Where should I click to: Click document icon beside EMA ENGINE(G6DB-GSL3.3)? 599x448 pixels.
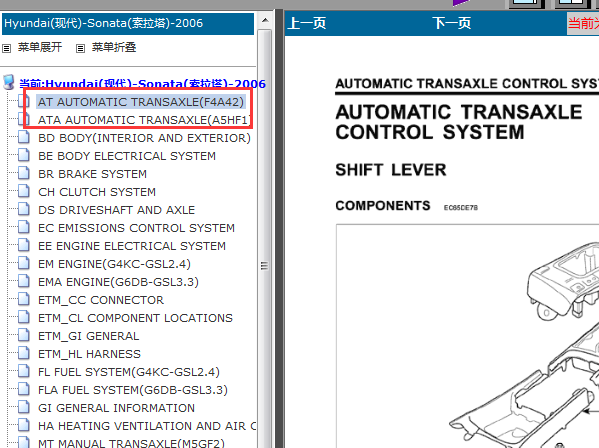(x=24, y=281)
